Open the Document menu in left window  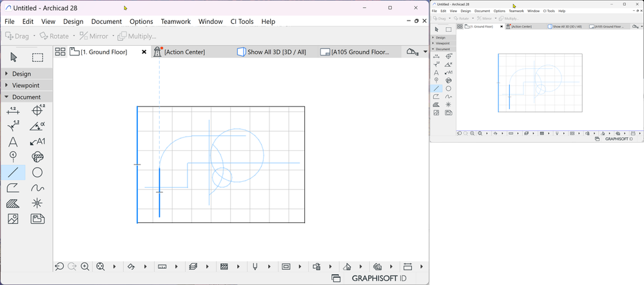(x=106, y=21)
